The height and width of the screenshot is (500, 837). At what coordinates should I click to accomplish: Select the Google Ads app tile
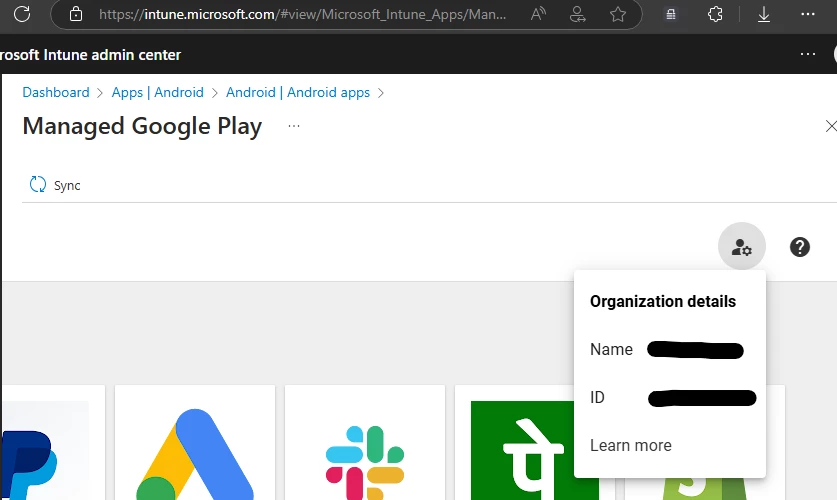pos(195,443)
